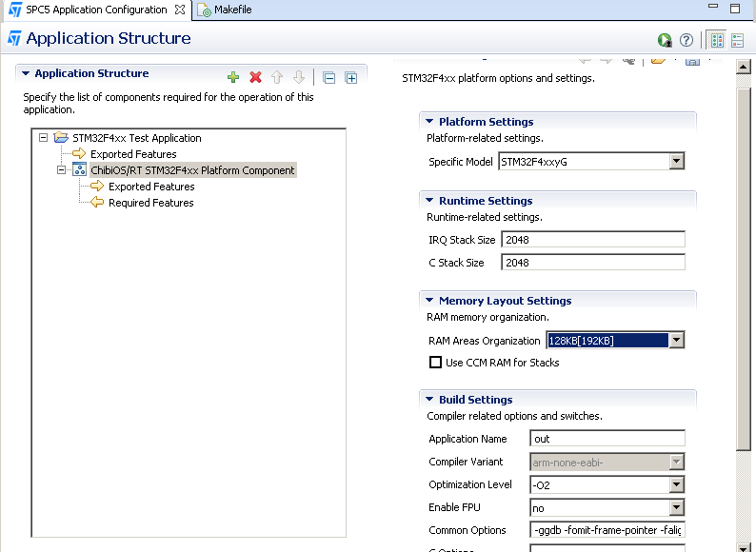
Task: Click the 'Runtime-related settings.' description text
Action: [x=484, y=217]
